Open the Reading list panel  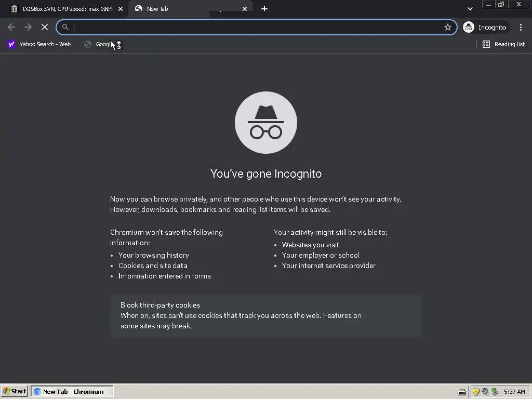pos(503,44)
